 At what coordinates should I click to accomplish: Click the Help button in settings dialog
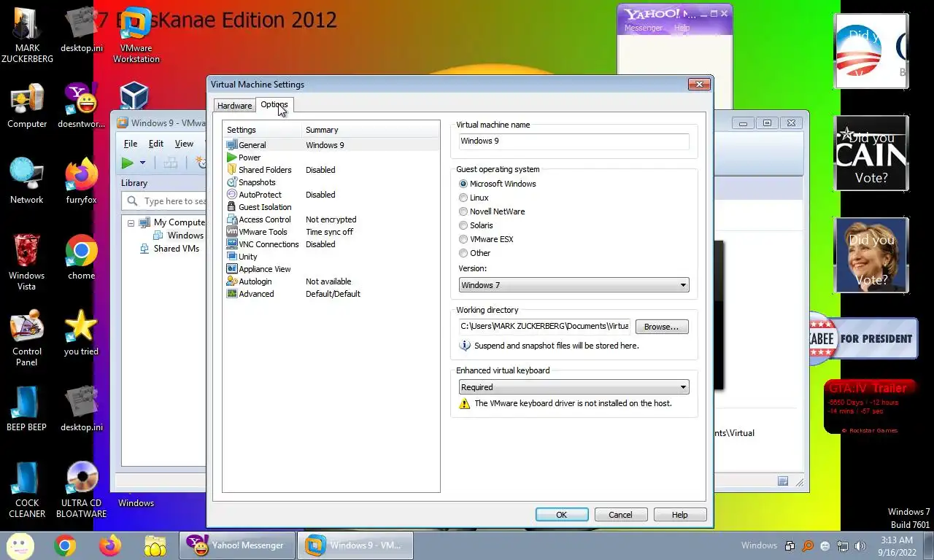coord(679,515)
